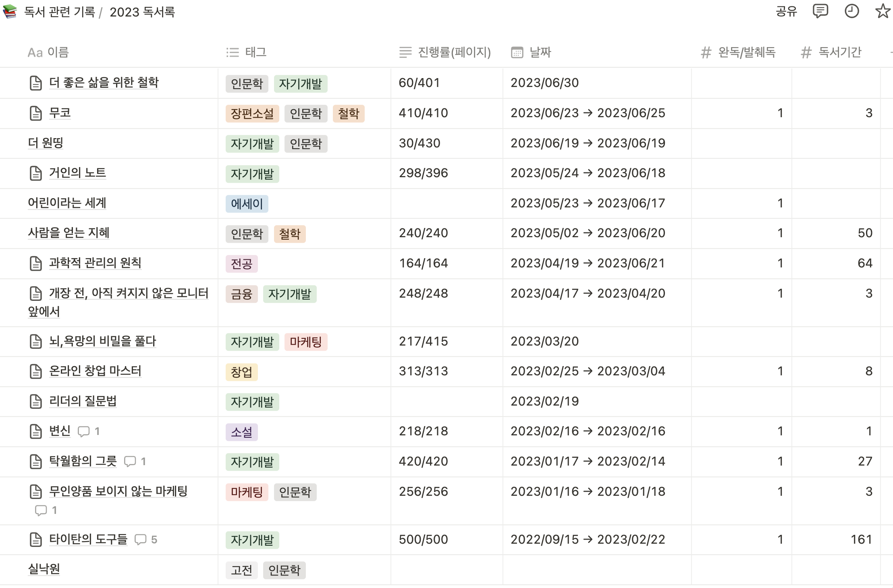Click the hash icon in the 완독/발췌독 header
Image resolution: width=893 pixels, height=588 pixels.
706,52
